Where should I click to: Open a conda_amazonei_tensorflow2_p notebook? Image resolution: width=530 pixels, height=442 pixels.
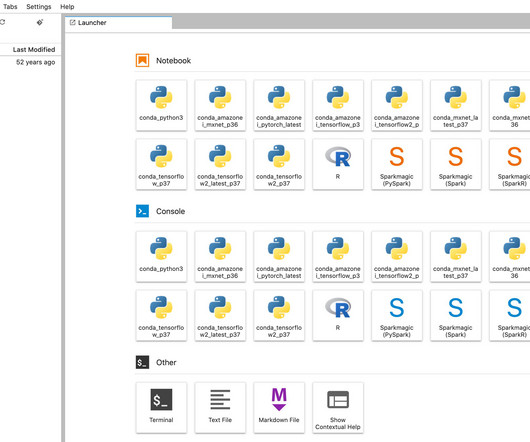396,105
